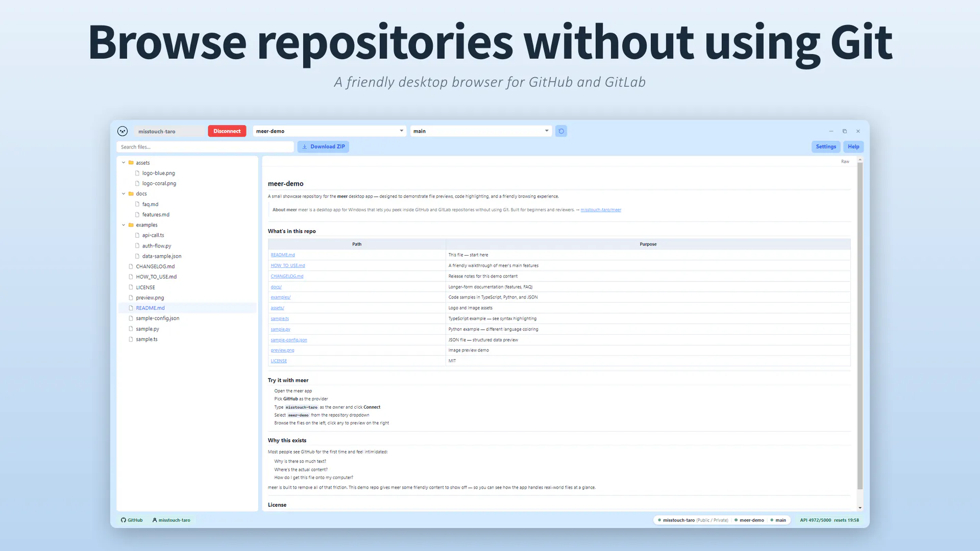This screenshot has width=980, height=551.
Task: Open the assets/ link in the table
Action: [277, 308]
